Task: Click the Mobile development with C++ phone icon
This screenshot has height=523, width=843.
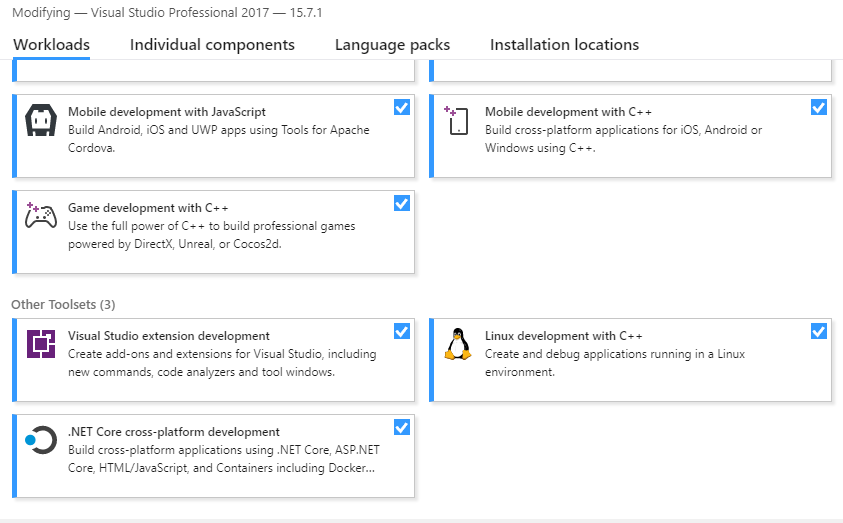Action: pos(456,120)
